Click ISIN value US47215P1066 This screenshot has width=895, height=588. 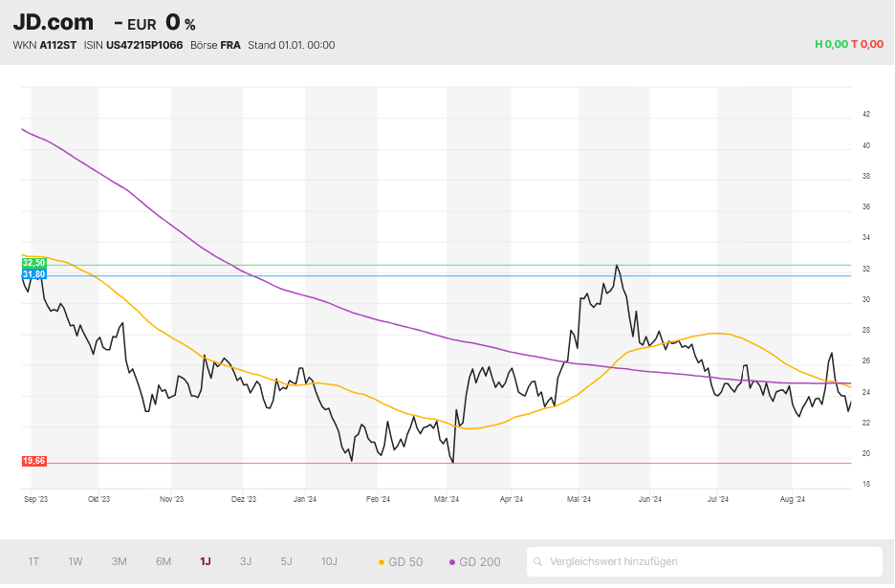point(144,45)
